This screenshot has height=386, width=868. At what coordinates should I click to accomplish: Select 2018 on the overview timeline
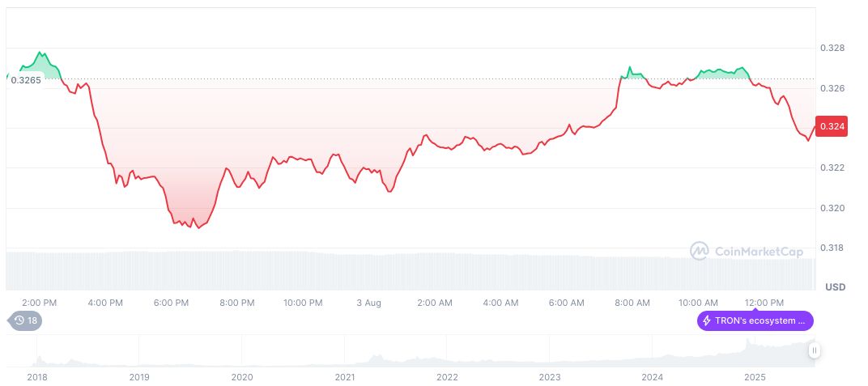coord(37,377)
